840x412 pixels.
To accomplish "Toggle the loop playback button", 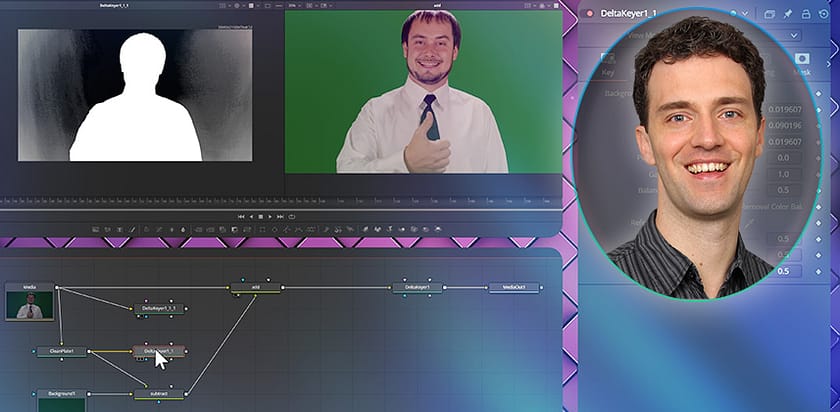I will pyautogui.click(x=292, y=216).
